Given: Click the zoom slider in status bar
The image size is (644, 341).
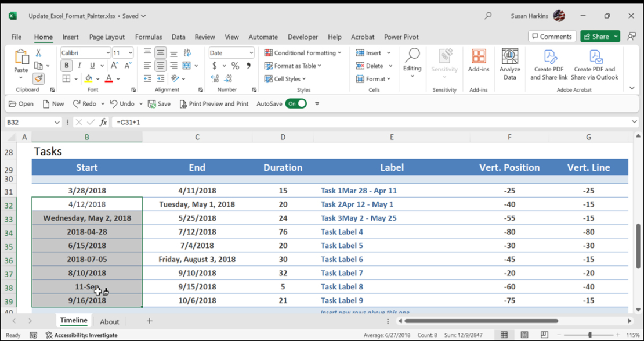Looking at the screenshot, I should tap(590, 335).
